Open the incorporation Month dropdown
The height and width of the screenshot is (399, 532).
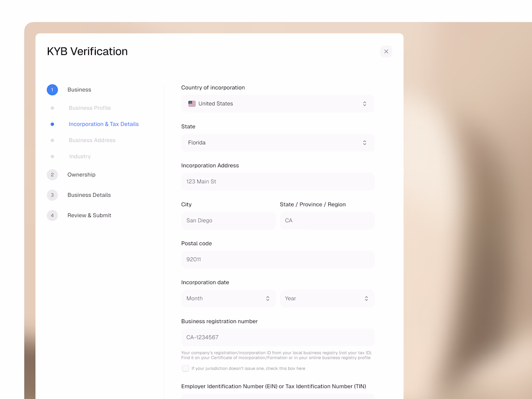coord(228,298)
